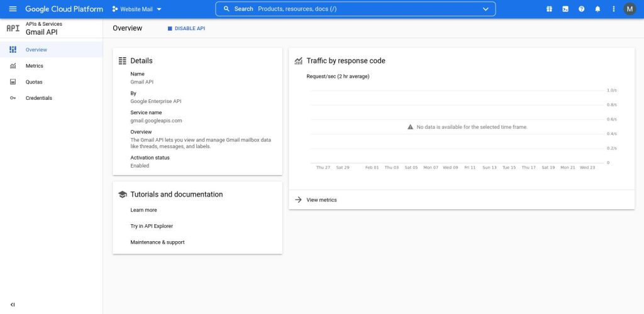Click the Tutorials graduation cap icon

(123, 194)
